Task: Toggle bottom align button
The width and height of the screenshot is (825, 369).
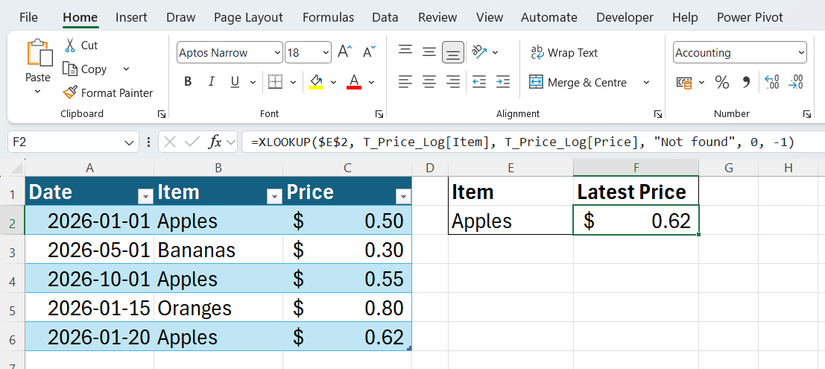Action: (453, 53)
